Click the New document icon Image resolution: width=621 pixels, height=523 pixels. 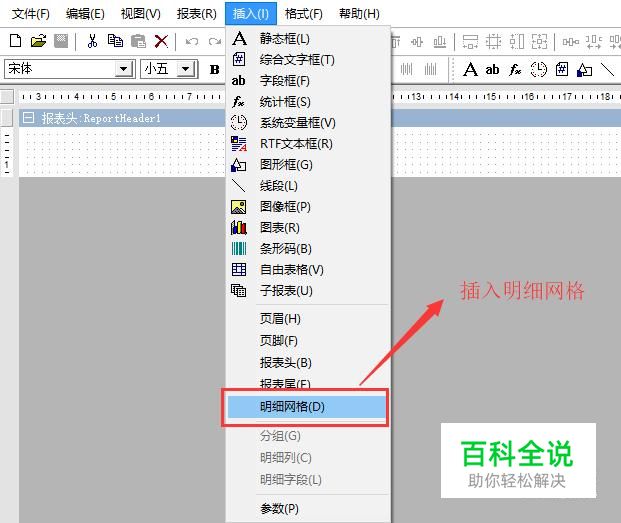click(x=15, y=41)
